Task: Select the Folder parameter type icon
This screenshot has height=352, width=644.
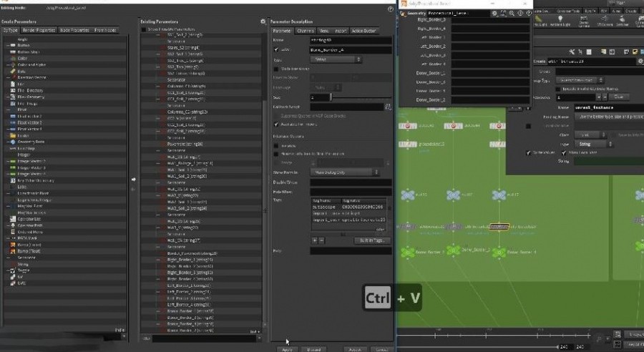Action: point(13,135)
